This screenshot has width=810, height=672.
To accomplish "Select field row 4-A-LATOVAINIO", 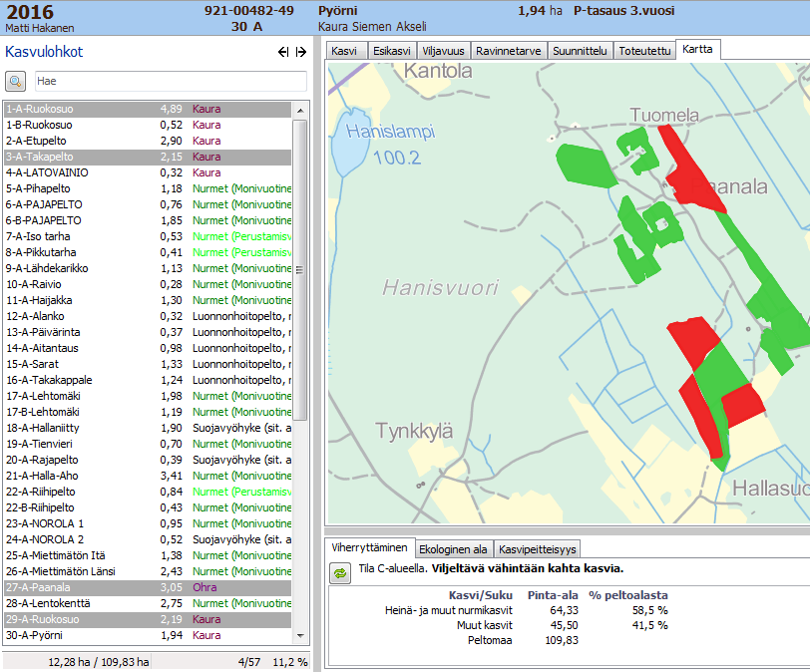I will click(148, 172).
